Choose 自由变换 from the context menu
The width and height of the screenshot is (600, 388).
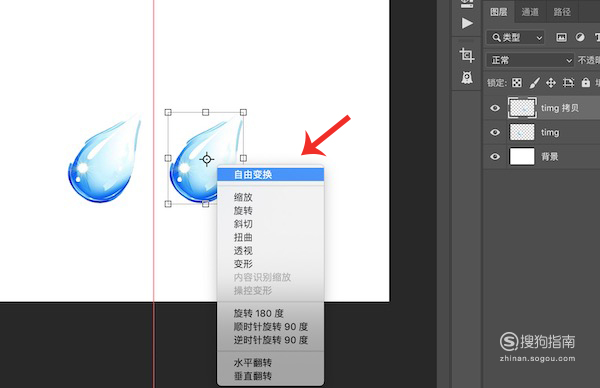click(271, 175)
